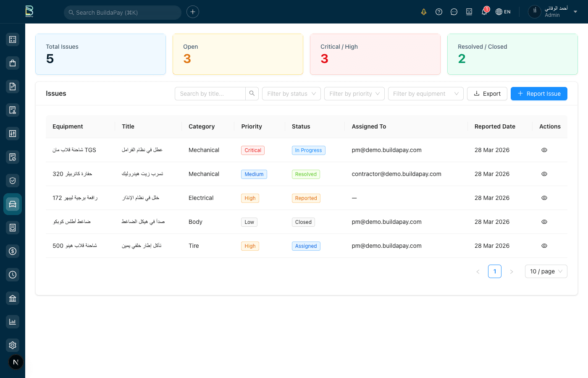The image size is (588, 378).
Task: Open settings gear in sidebar
Action: point(13,345)
